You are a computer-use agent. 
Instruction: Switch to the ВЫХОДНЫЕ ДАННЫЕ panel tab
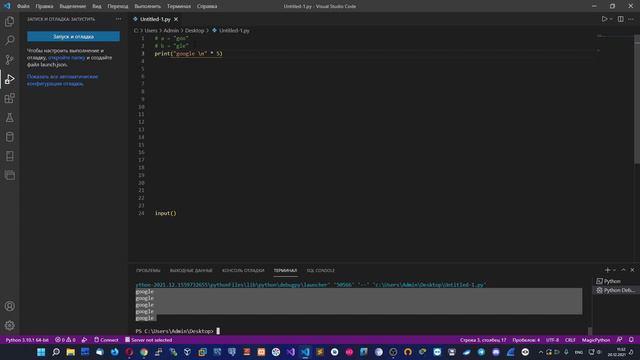click(191, 271)
